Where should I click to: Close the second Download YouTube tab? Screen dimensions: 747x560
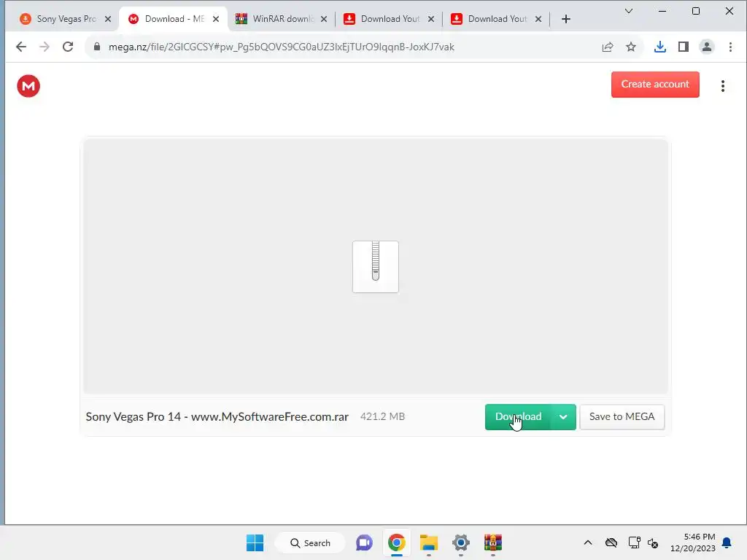538,19
